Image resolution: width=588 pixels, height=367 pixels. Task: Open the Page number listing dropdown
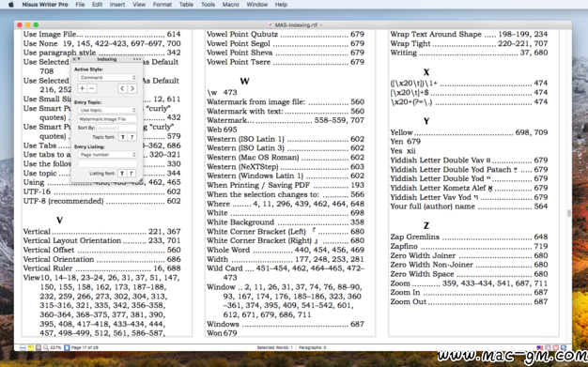pyautogui.click(x=107, y=155)
